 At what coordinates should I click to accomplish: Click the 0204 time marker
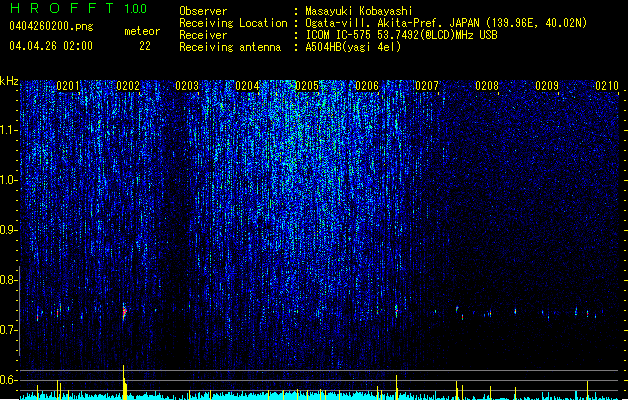pos(247,86)
